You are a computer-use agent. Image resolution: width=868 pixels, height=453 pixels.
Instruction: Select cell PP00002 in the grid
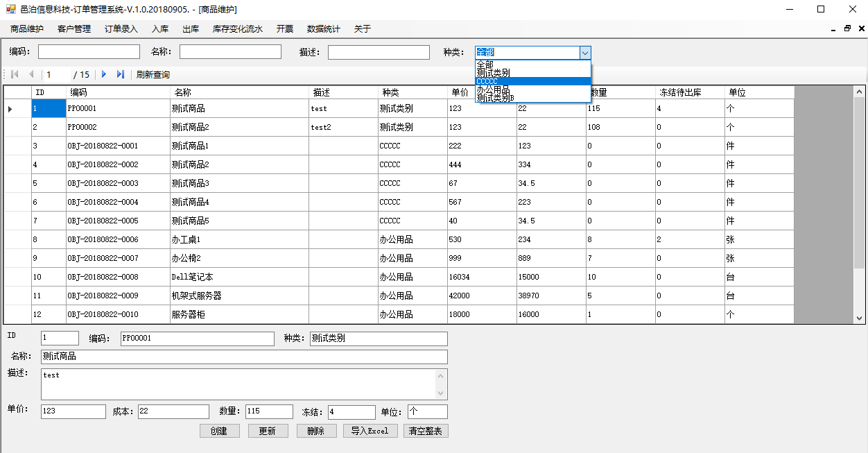(118, 127)
